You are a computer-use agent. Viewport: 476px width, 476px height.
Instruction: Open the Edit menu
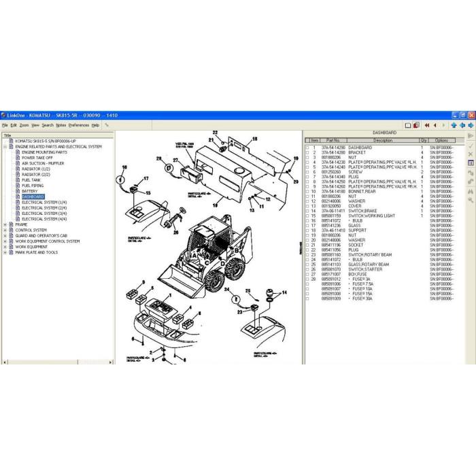pyautogui.click(x=14, y=125)
